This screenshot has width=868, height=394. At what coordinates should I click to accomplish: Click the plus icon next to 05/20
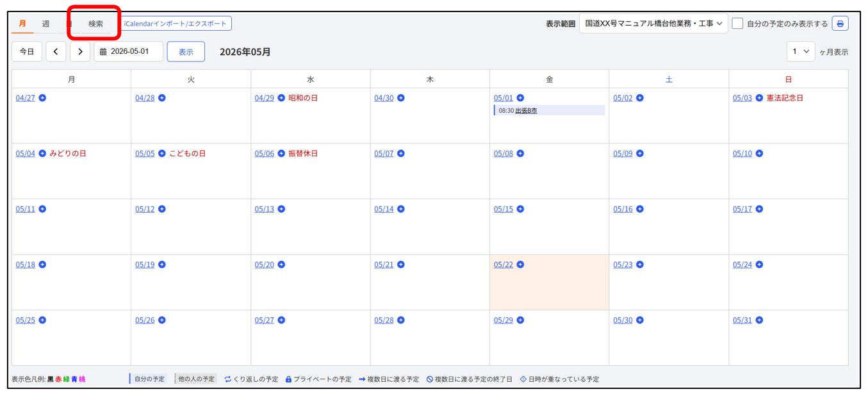pos(281,265)
